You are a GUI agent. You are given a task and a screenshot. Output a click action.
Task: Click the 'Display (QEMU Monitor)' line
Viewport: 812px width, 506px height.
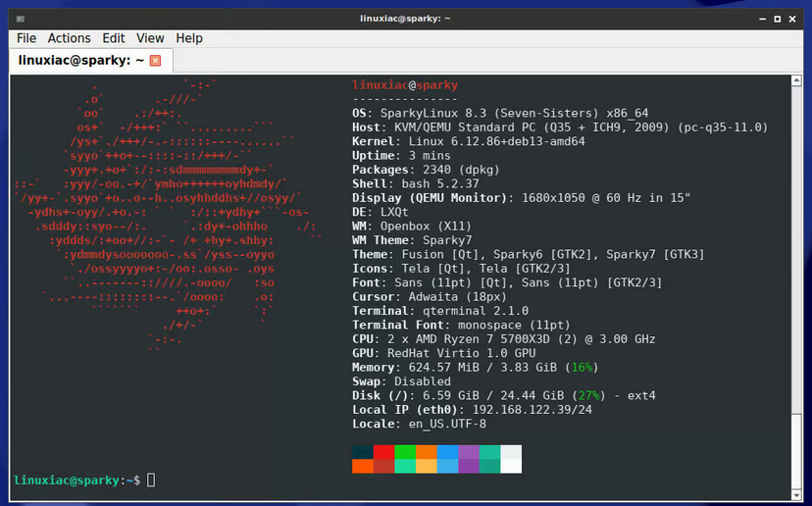coord(522,198)
